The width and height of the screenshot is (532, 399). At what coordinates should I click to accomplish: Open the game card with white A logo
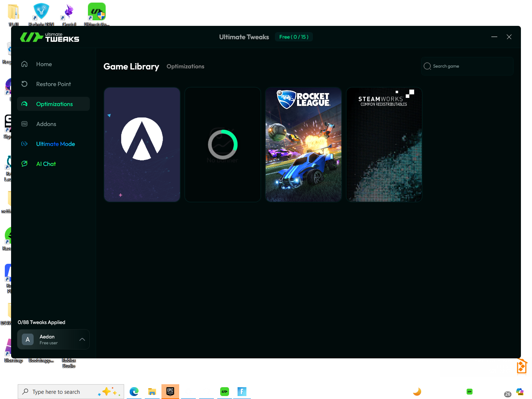[x=142, y=144]
